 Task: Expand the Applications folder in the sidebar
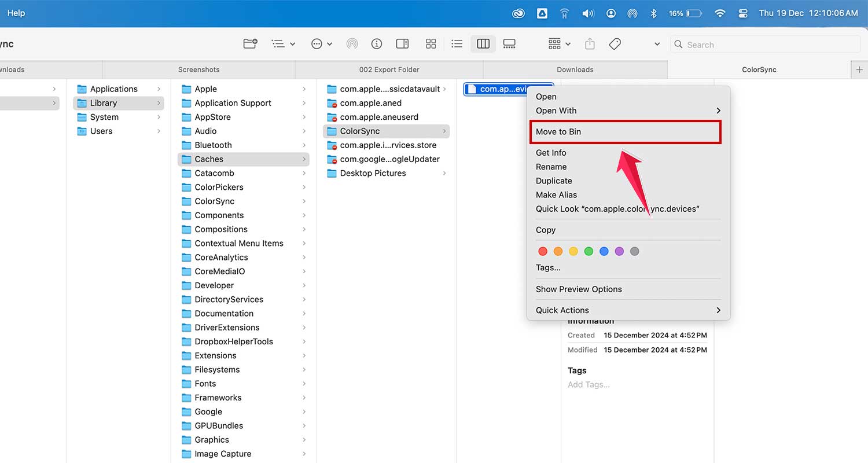pyautogui.click(x=160, y=89)
